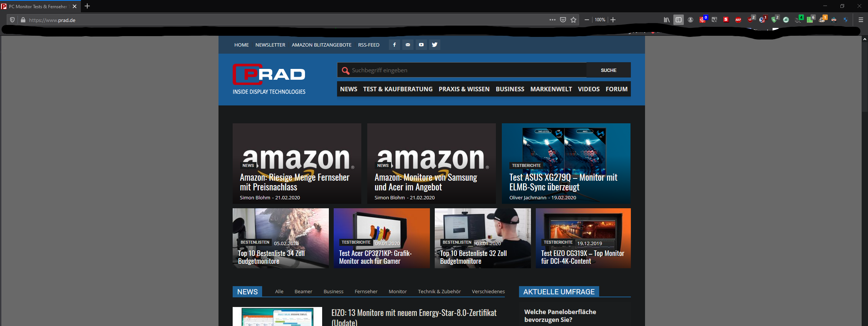
Task: Open the Twitter icon in top bar
Action: [x=435, y=45]
